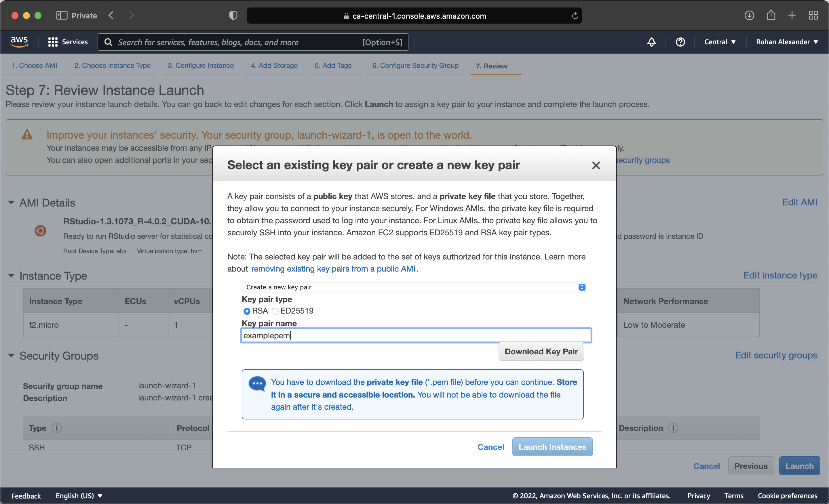The width and height of the screenshot is (829, 504).
Task: Go to the Choose Instance Type step tab
Action: 112,66
